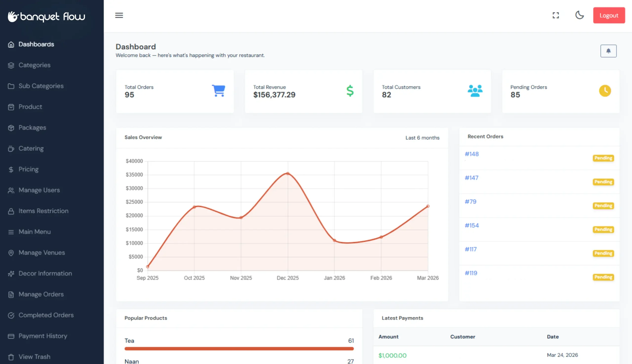632x364 pixels.
Task: Open recent order #154
Action: coord(472,226)
